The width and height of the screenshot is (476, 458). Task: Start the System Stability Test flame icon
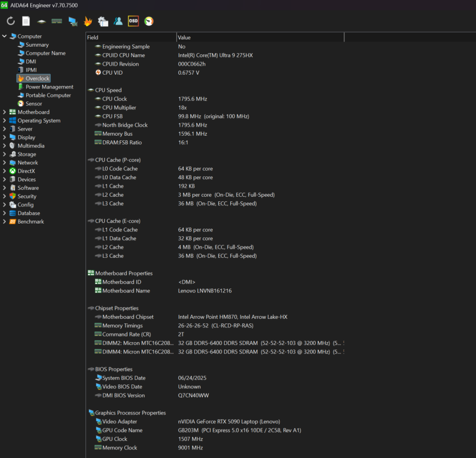click(x=88, y=21)
